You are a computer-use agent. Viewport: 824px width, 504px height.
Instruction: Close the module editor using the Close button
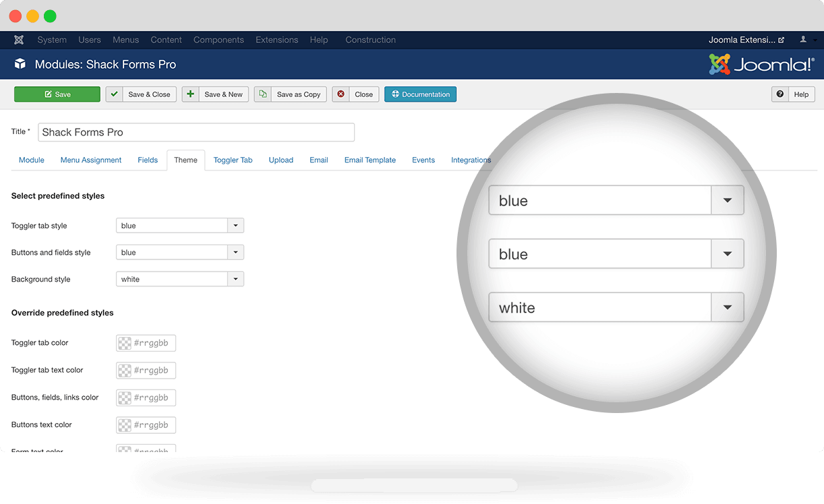tap(356, 94)
